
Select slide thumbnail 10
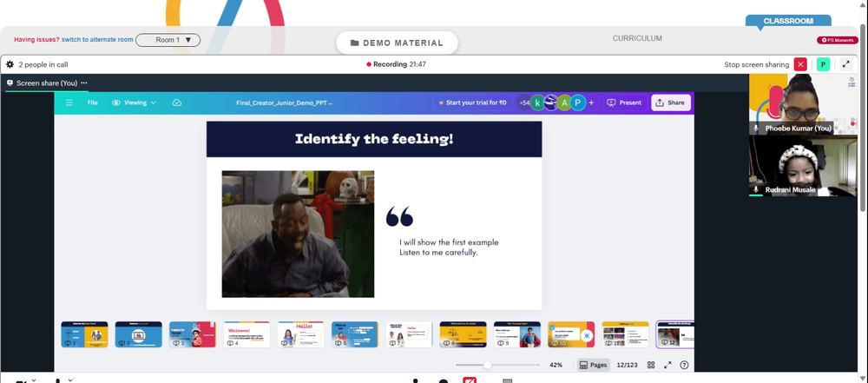(571, 334)
